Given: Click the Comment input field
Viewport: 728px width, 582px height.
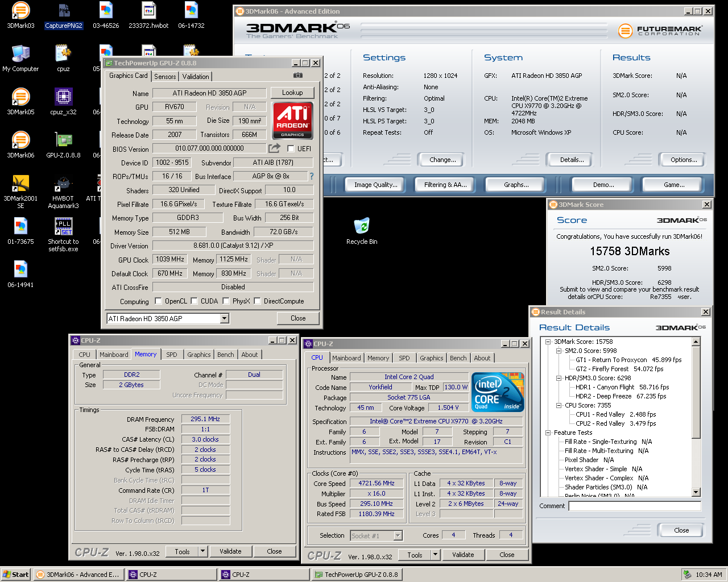Looking at the screenshot, I should [x=635, y=506].
